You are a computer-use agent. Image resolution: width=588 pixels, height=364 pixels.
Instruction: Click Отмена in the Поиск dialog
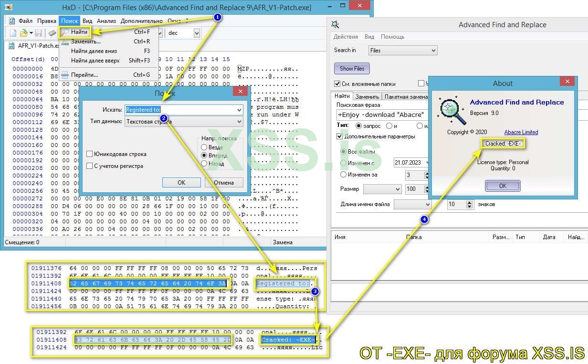(224, 182)
